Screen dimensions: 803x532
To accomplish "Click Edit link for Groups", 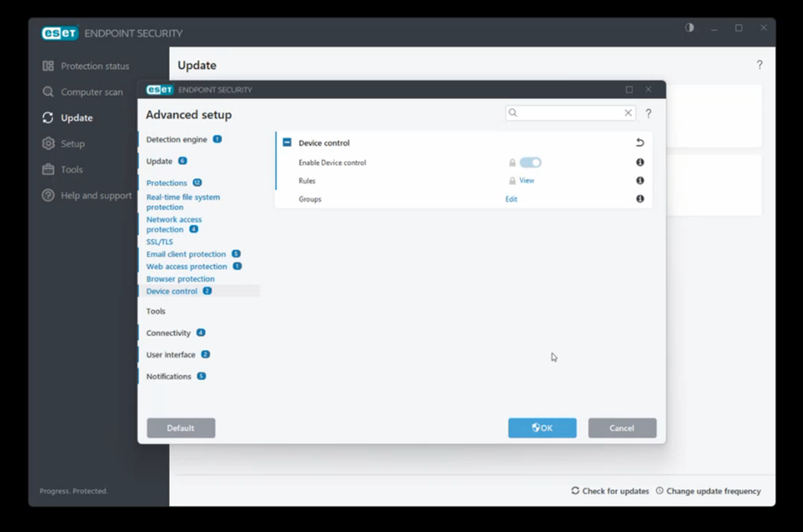I will (511, 199).
